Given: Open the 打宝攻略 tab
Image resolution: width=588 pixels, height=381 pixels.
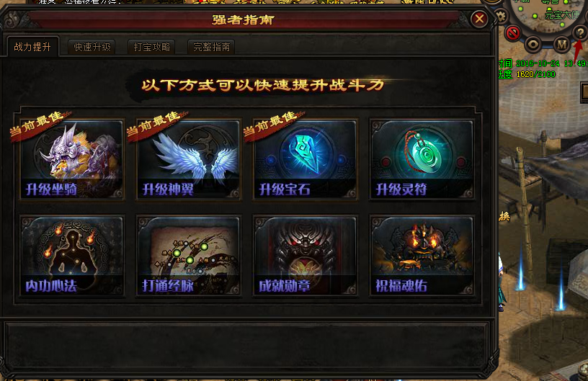Looking at the screenshot, I should pyautogui.click(x=151, y=47).
